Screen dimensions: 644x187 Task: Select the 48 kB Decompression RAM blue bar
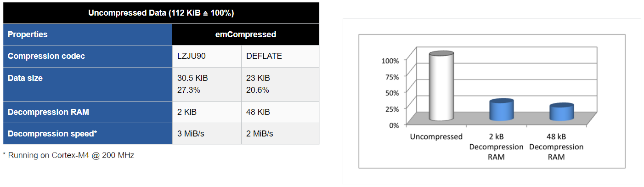point(562,112)
